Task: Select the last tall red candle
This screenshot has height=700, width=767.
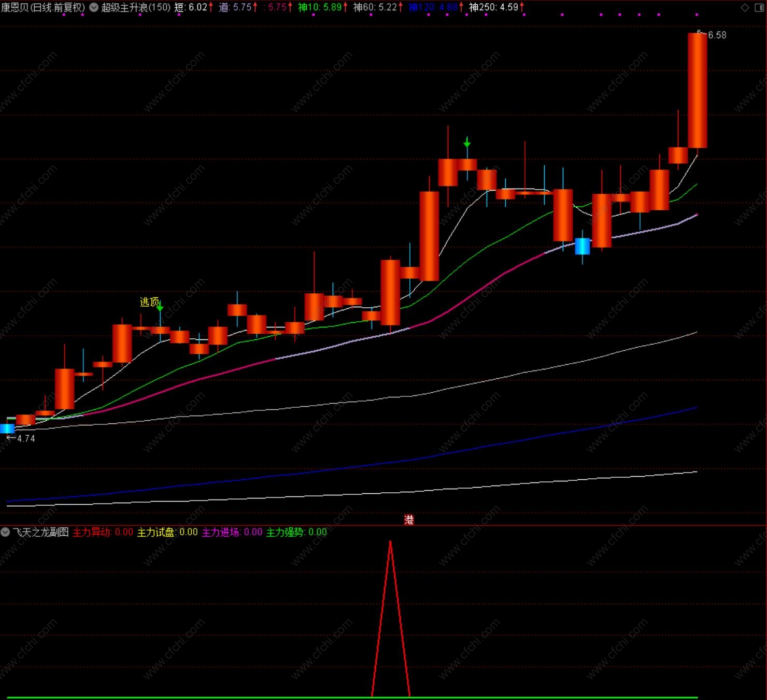Action: (x=697, y=91)
